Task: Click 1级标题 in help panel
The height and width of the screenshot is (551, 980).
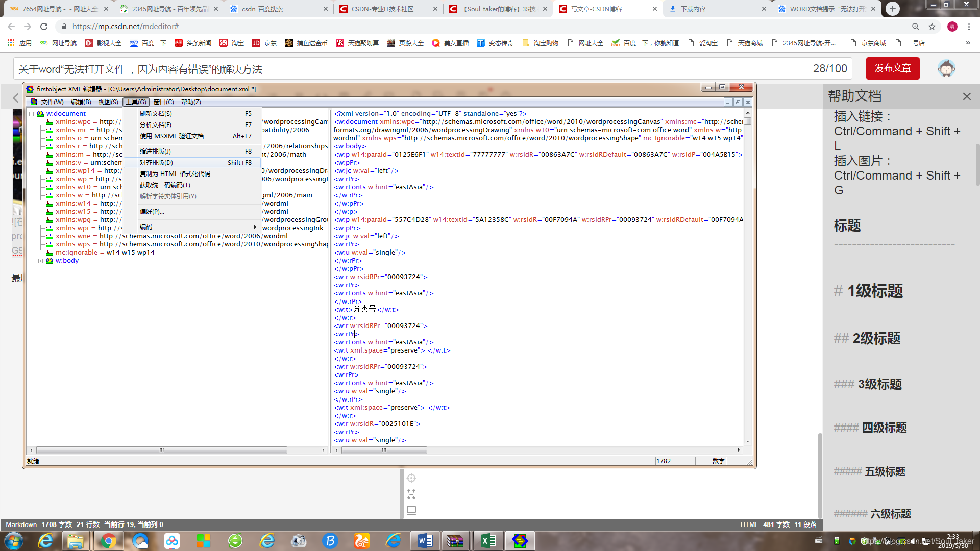Action: (x=875, y=291)
